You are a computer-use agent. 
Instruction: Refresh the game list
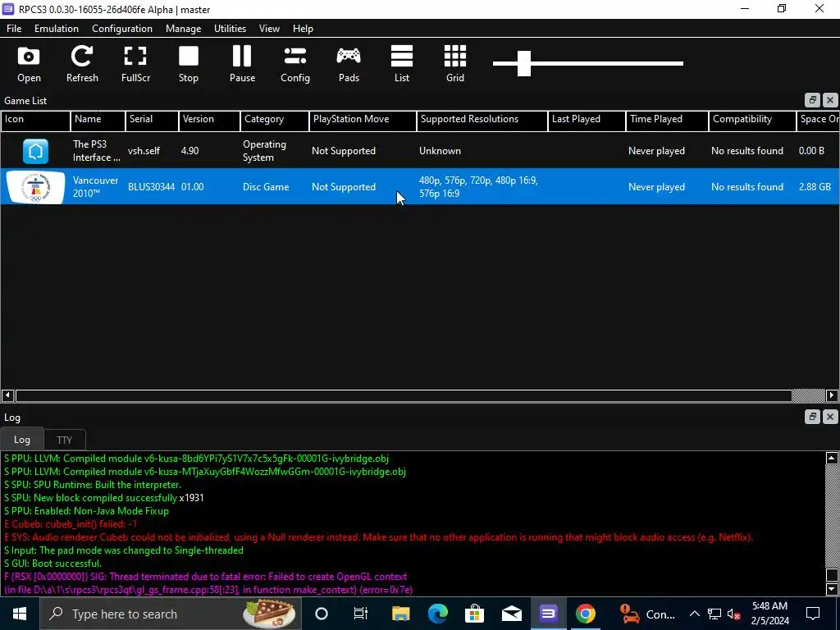[x=82, y=64]
